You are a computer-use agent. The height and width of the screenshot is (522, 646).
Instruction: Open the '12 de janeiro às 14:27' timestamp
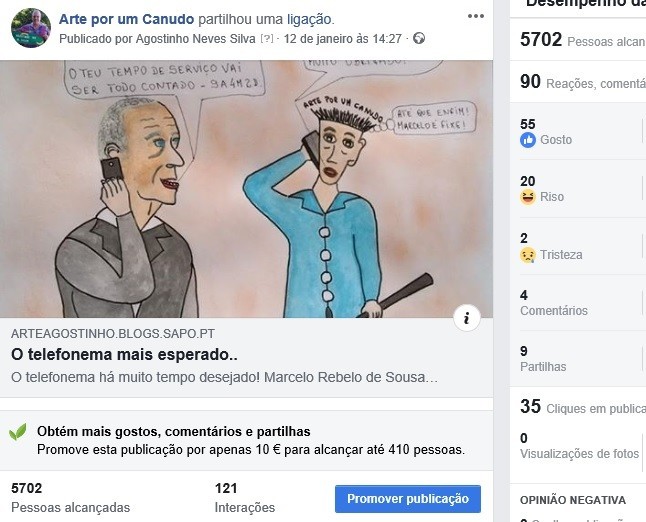point(343,39)
